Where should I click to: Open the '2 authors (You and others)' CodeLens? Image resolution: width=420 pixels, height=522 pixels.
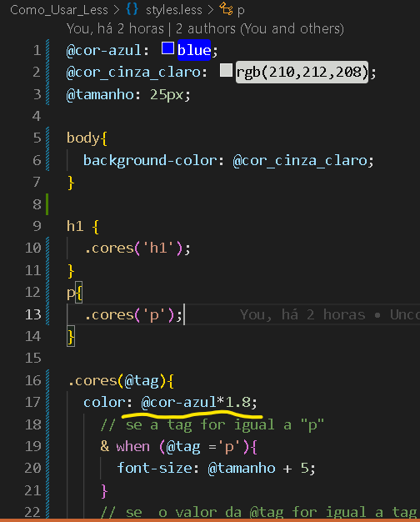point(260,29)
